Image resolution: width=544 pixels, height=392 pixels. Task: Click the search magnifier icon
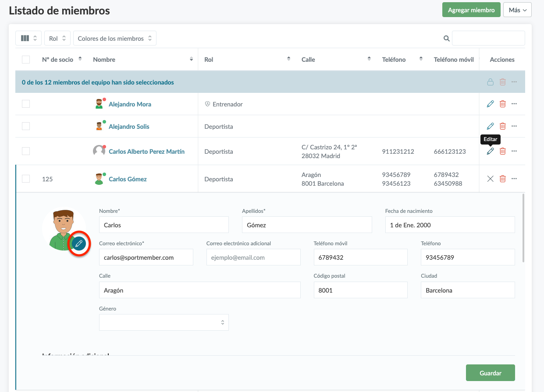coord(446,39)
